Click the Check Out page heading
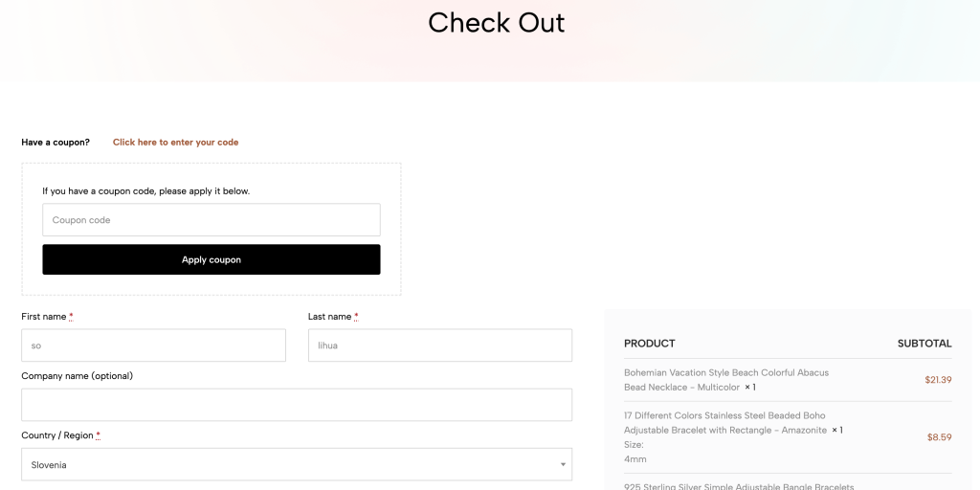This screenshot has height=490, width=980. (496, 22)
